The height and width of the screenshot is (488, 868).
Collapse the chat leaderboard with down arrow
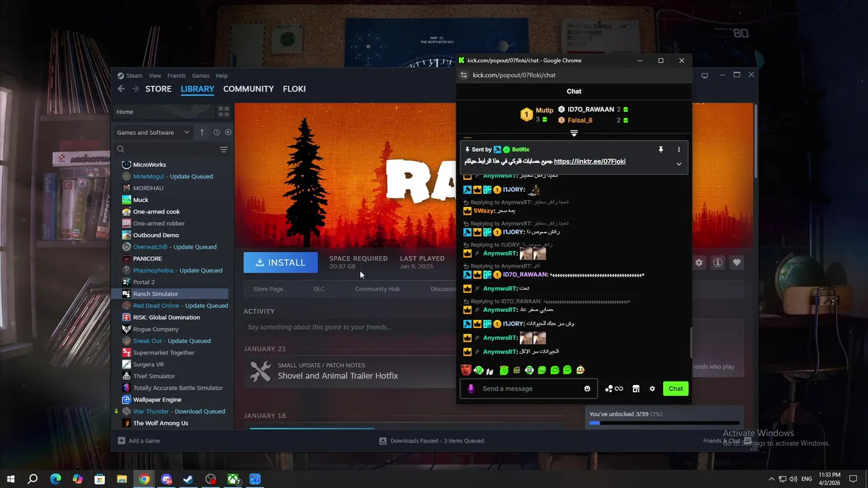tap(574, 134)
